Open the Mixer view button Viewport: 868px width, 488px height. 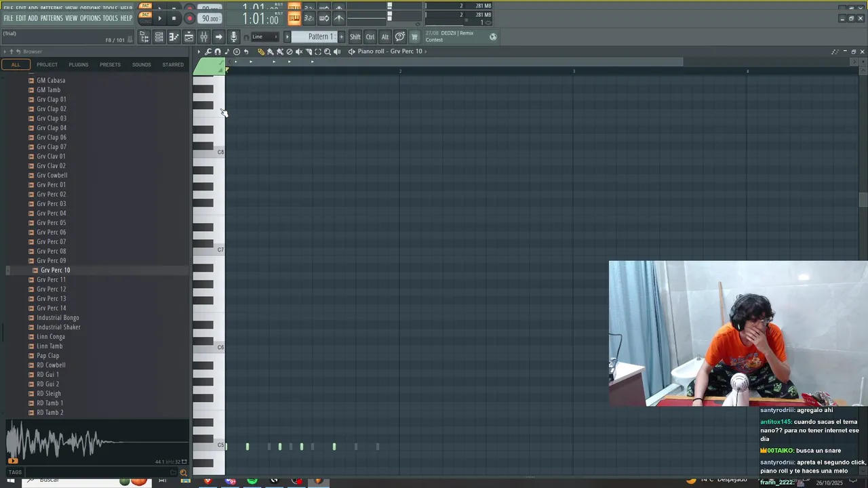click(x=203, y=37)
